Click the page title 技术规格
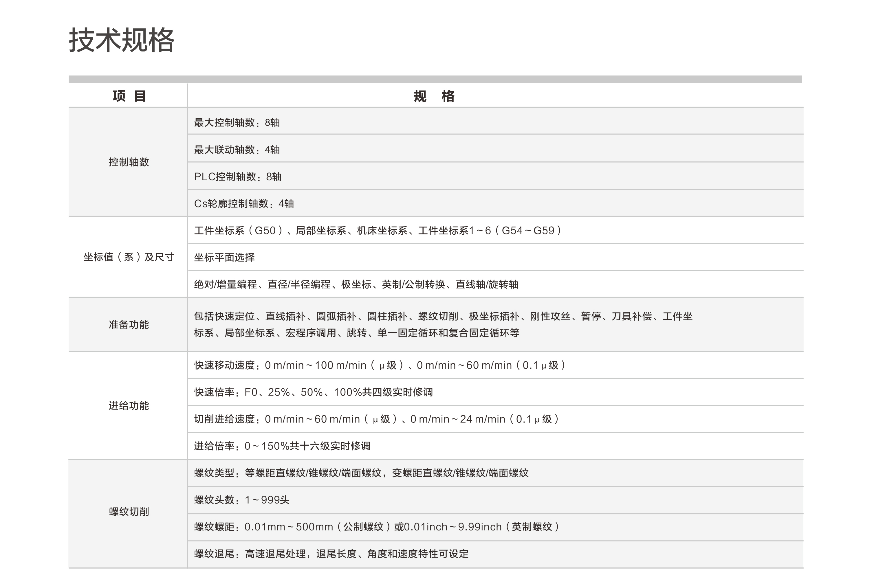 pyautogui.click(x=122, y=40)
